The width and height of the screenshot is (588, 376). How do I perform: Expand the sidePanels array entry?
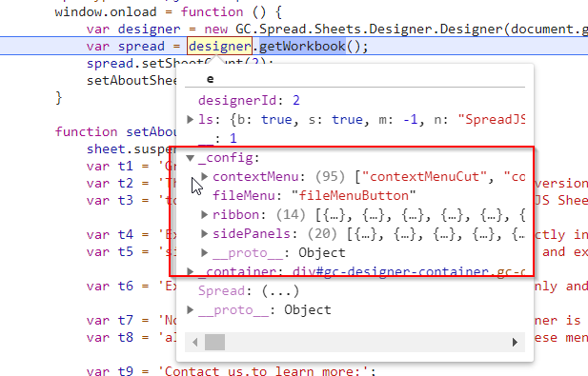tap(204, 233)
